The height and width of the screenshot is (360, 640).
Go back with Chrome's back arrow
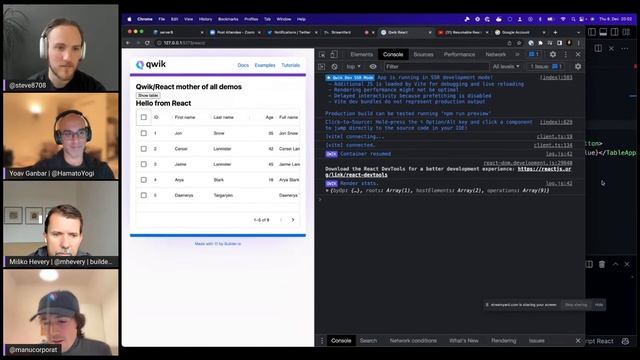pyautogui.click(x=128, y=43)
